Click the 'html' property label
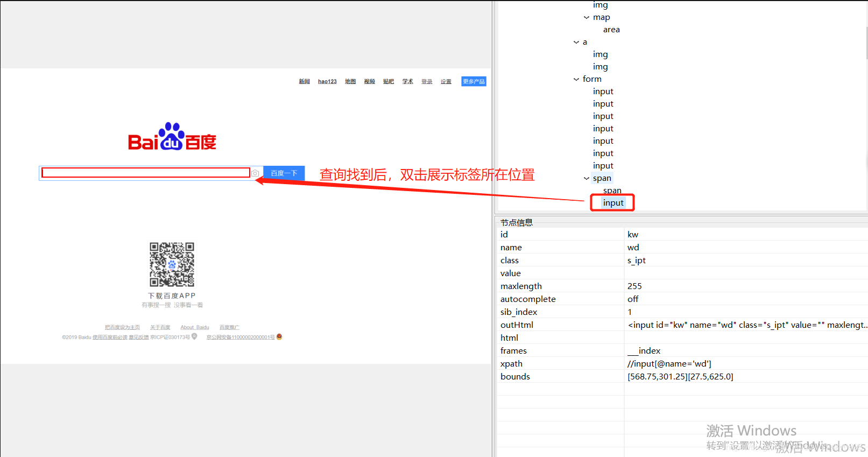The image size is (868, 457). tap(509, 338)
